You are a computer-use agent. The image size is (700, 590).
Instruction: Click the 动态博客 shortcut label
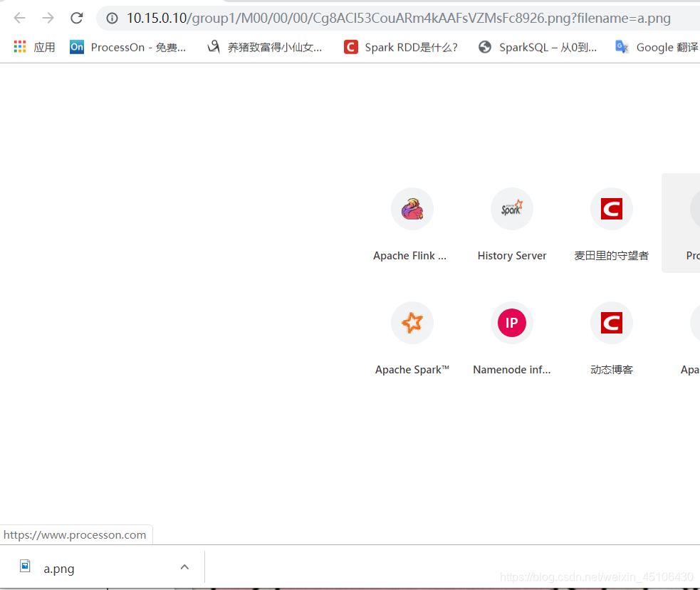click(x=611, y=370)
